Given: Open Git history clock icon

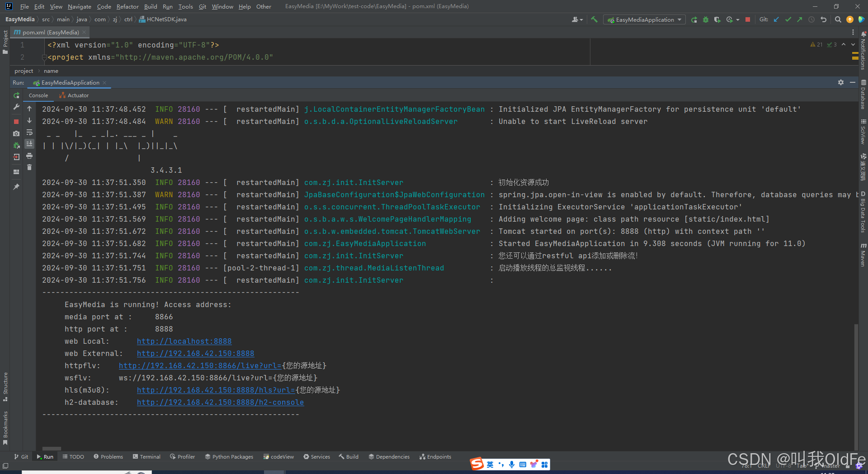Looking at the screenshot, I should pos(811,19).
